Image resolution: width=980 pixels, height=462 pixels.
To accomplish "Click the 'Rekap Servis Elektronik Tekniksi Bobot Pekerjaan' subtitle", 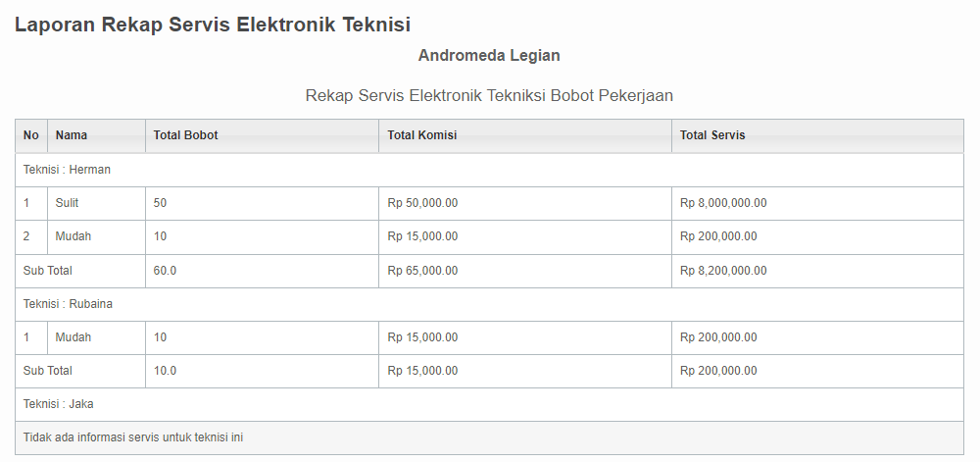I will coord(489,96).
